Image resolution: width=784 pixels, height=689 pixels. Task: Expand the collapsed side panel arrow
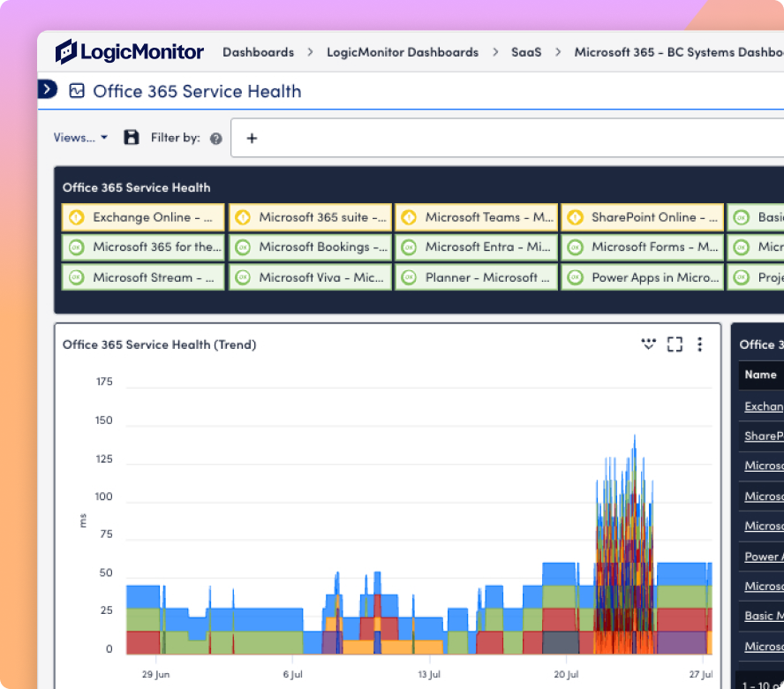pos(48,89)
